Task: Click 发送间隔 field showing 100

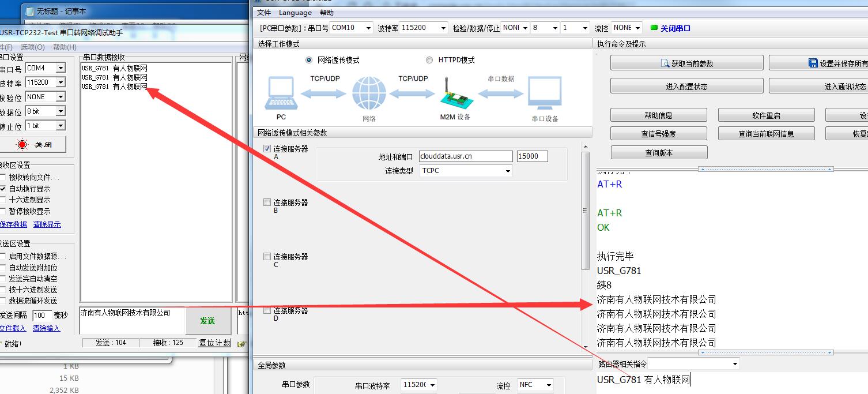Action: (41, 316)
